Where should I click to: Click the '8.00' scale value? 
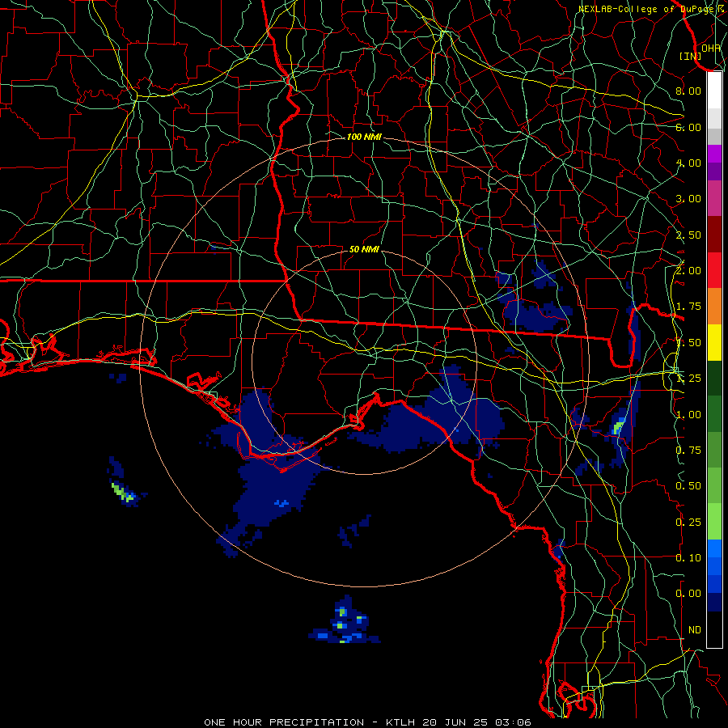pos(688,91)
